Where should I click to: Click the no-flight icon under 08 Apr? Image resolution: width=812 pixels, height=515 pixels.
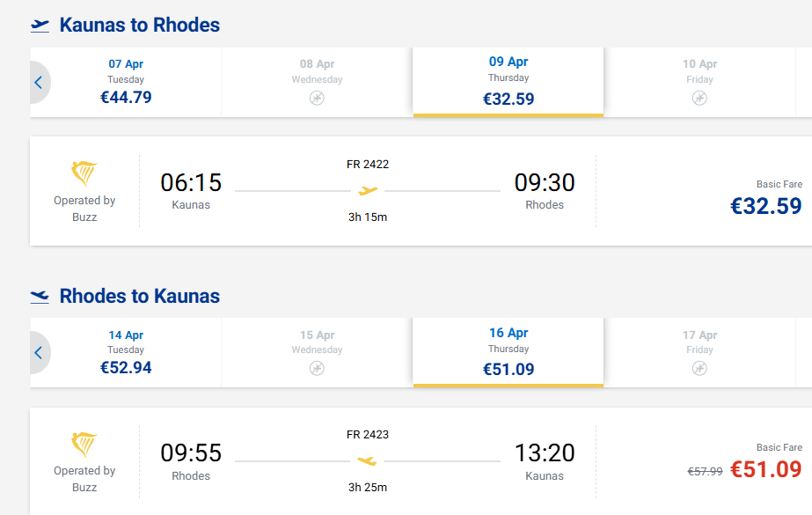(317, 98)
